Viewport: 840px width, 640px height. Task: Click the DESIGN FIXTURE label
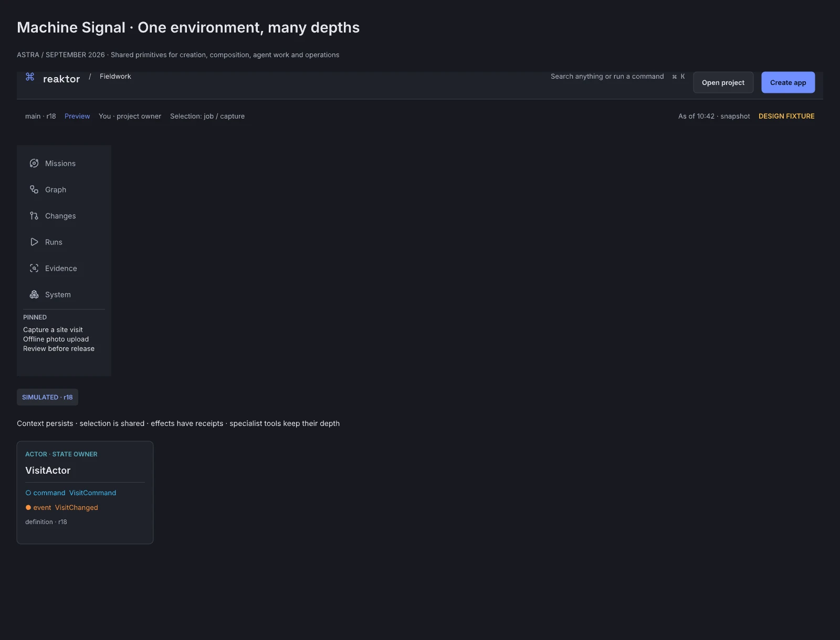click(x=786, y=116)
